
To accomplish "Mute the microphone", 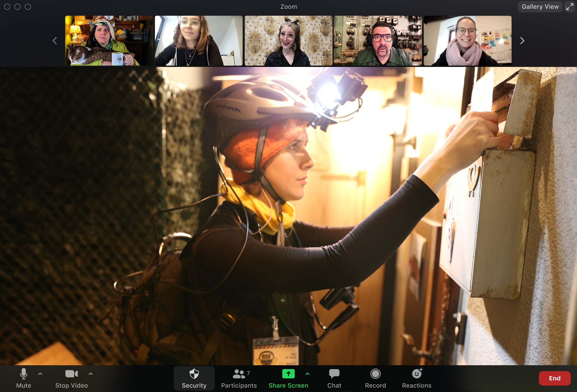I will [24, 374].
